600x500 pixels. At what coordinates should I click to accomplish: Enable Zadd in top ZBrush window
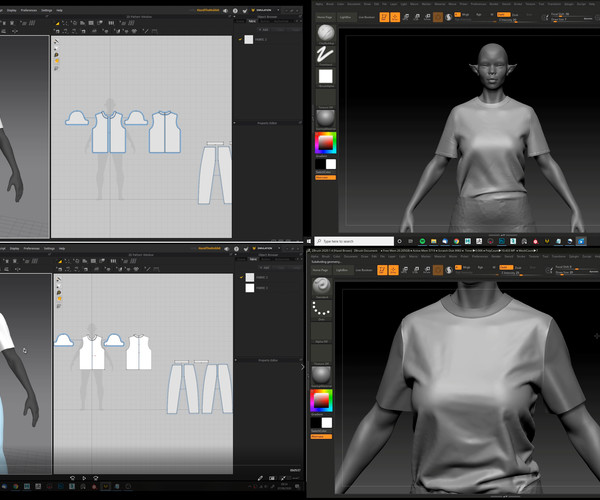click(x=504, y=15)
